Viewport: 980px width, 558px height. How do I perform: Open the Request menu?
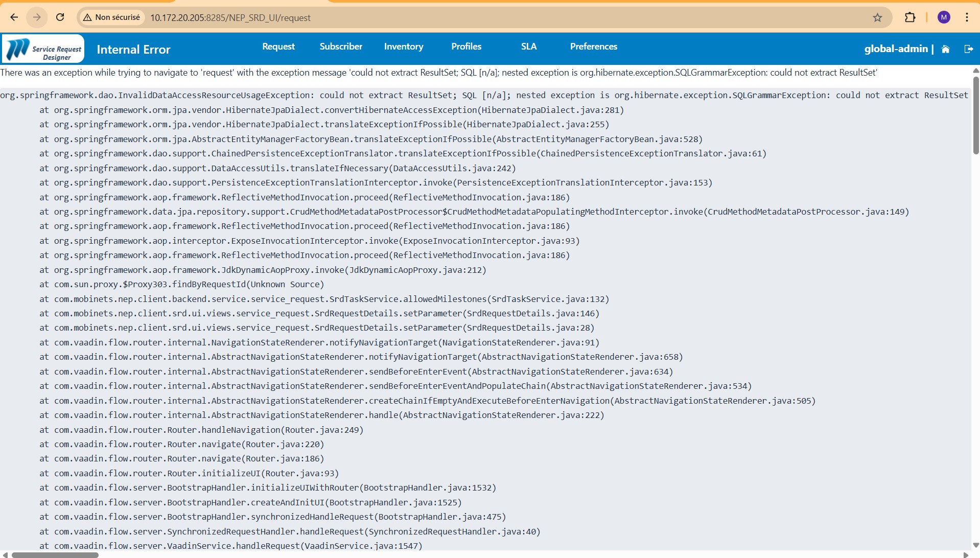coord(278,46)
